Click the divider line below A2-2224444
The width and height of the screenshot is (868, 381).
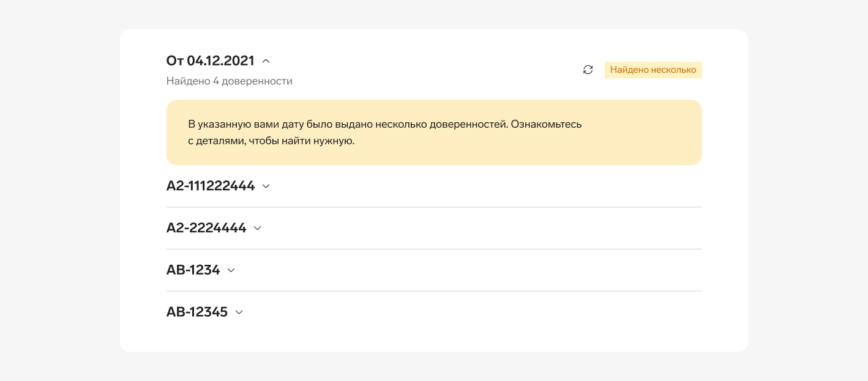433,249
